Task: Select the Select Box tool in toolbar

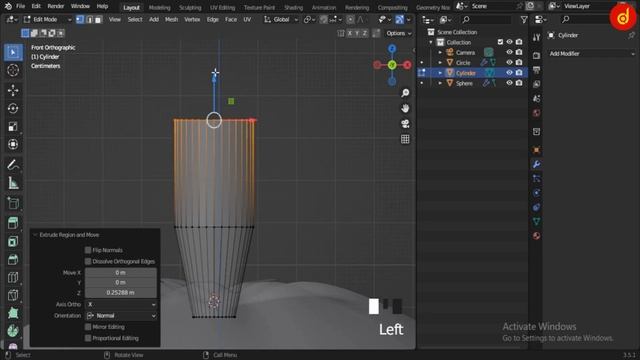Action: tap(13, 53)
